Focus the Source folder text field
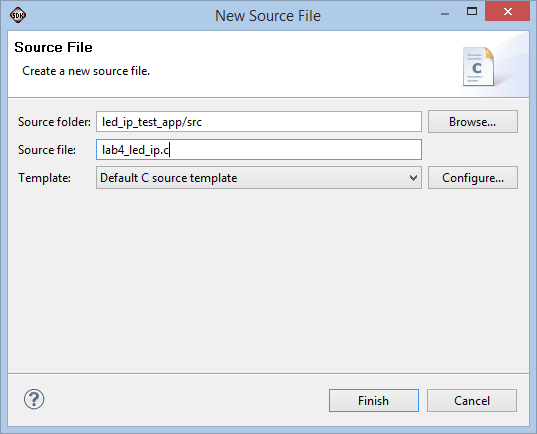537x434 pixels. click(x=259, y=122)
